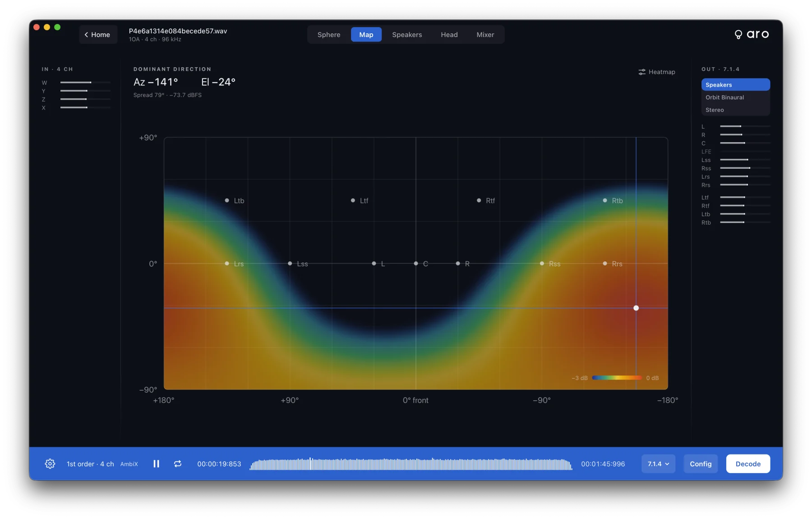
Task: Toggle loop playback
Action: 178,463
